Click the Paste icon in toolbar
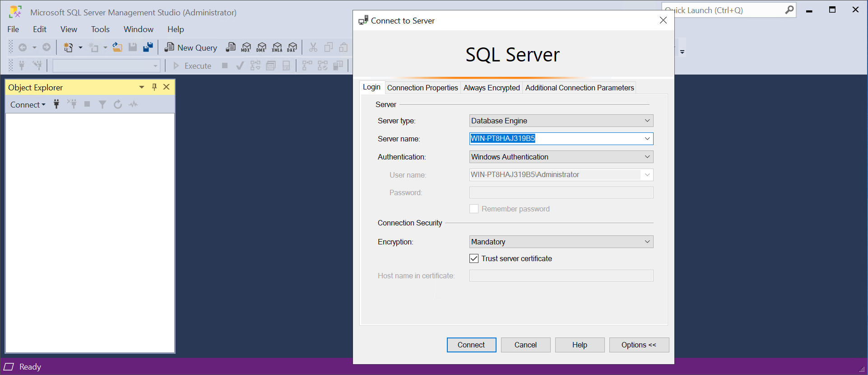 343,47
